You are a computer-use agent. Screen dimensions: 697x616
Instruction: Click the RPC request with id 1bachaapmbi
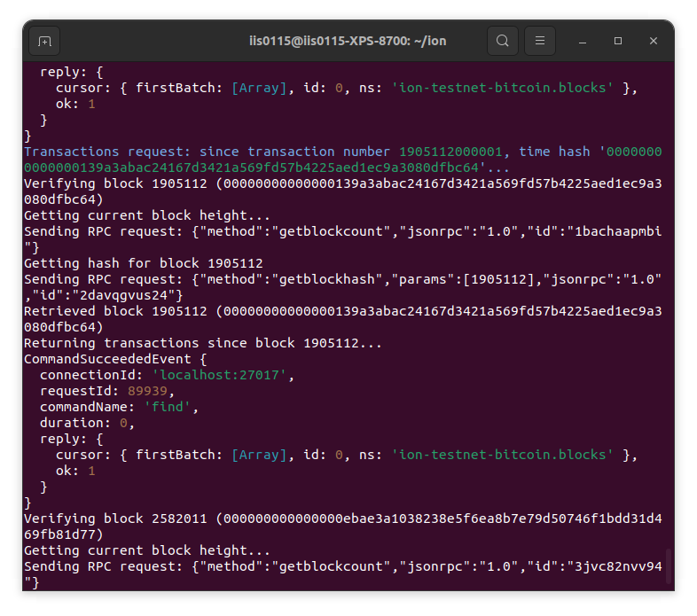pos(342,239)
